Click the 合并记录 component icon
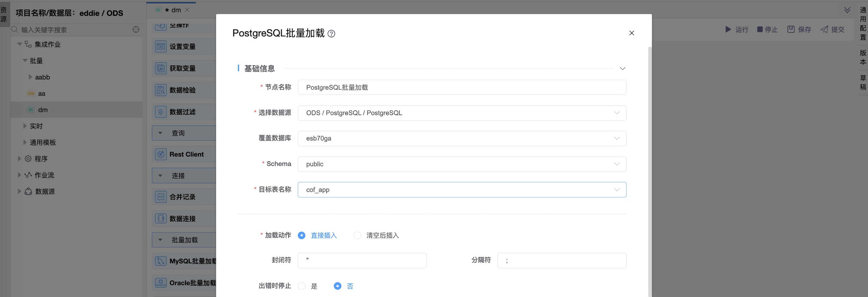 tap(161, 197)
